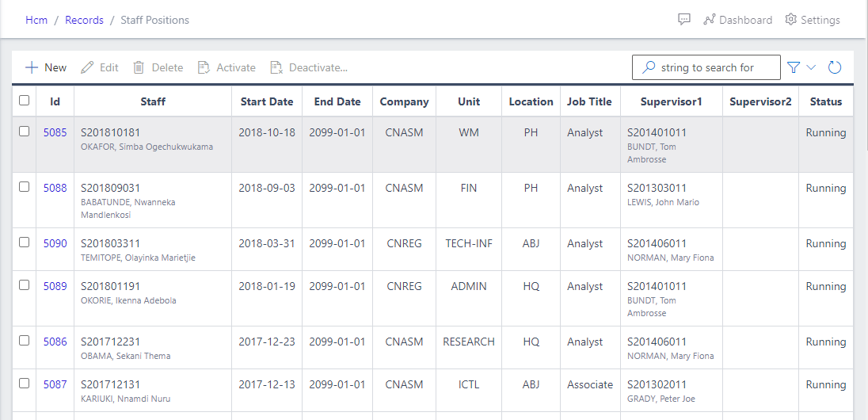Click the New plus icon
The image size is (868, 420).
click(x=32, y=67)
